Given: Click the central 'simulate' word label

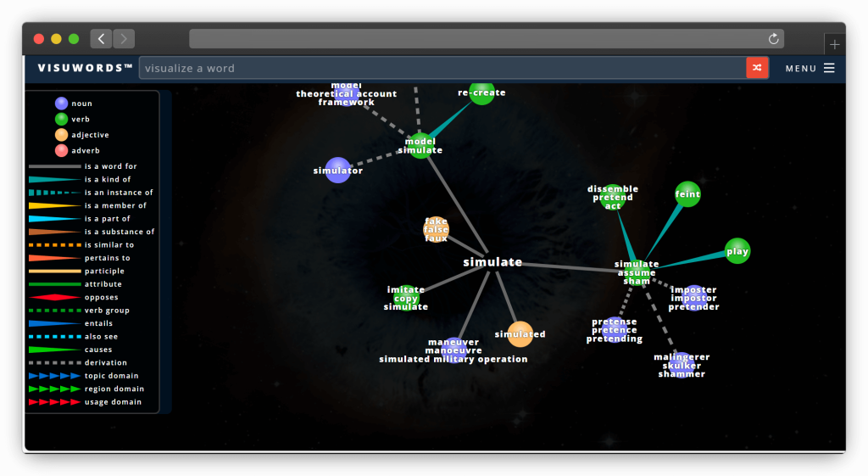Looking at the screenshot, I should tap(492, 262).
